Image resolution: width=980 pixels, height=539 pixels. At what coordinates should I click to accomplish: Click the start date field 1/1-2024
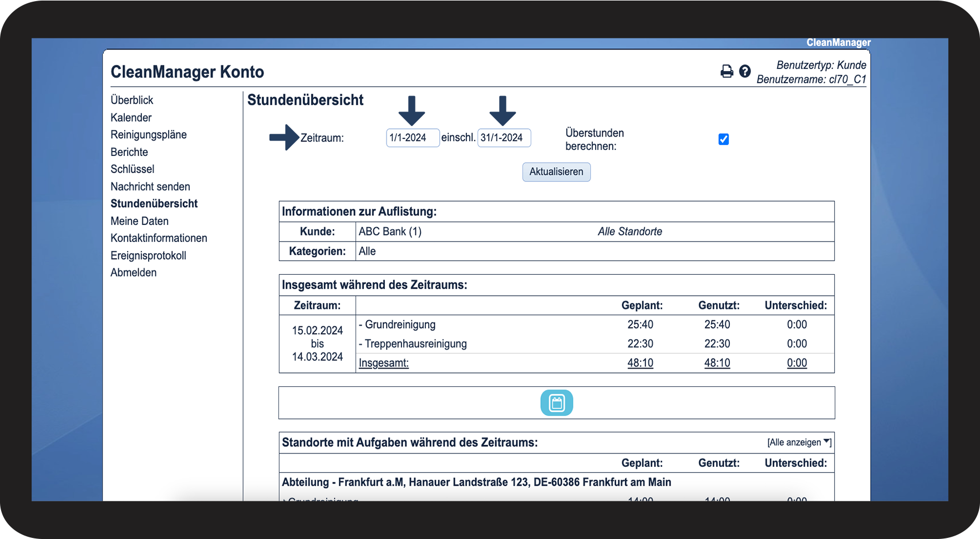[412, 138]
